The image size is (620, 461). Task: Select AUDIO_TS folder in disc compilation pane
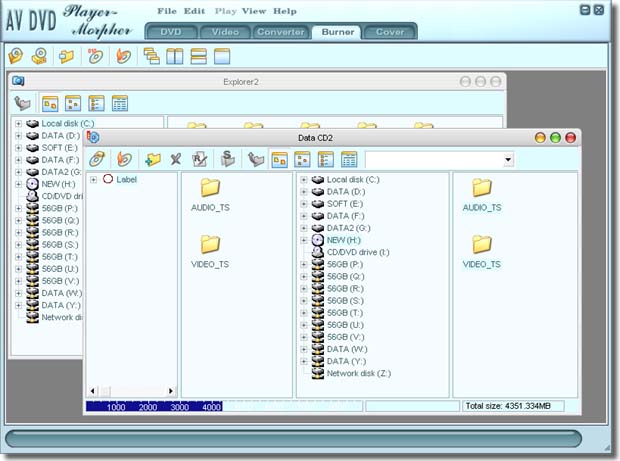click(x=210, y=195)
